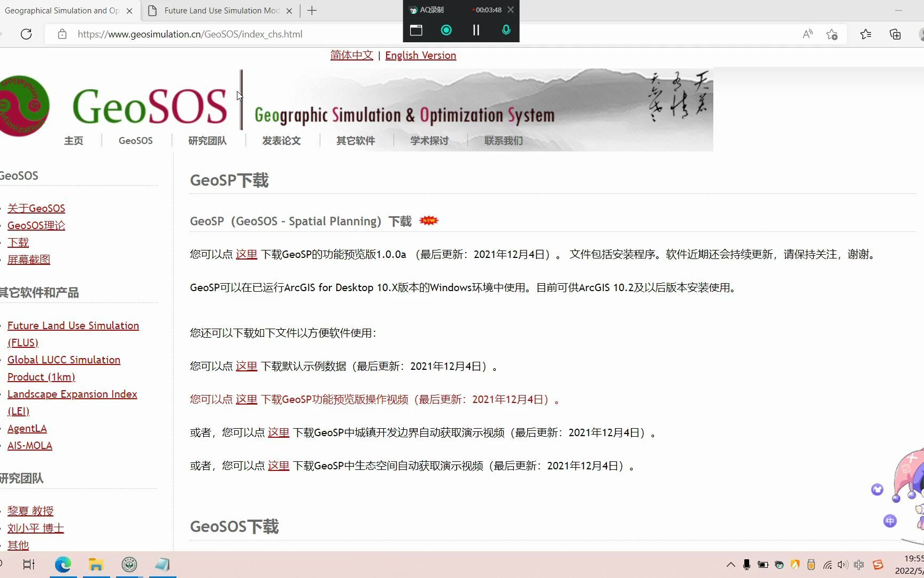The image size is (924, 578).
Task: Click the GeoSOS yin-yang logo
Action: (24, 106)
